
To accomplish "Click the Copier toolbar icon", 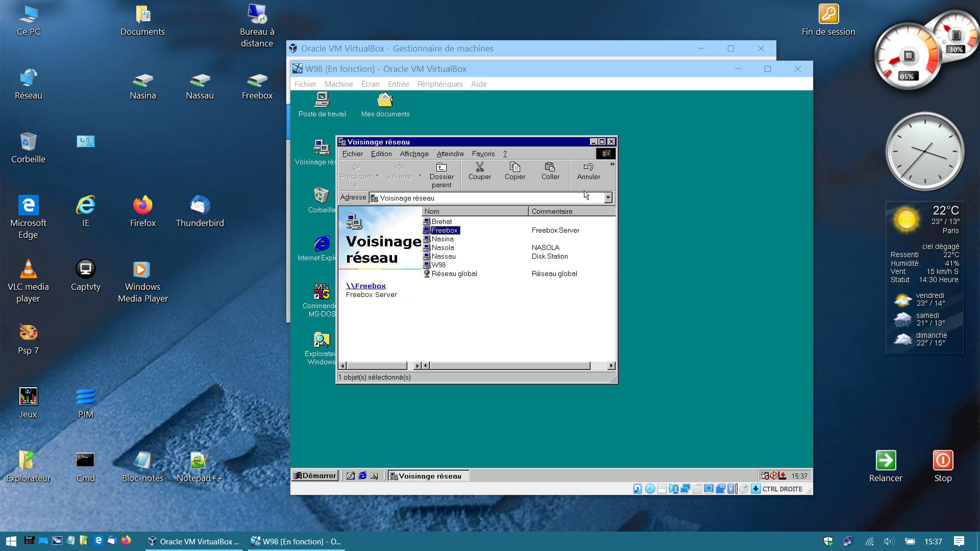I will coord(514,171).
